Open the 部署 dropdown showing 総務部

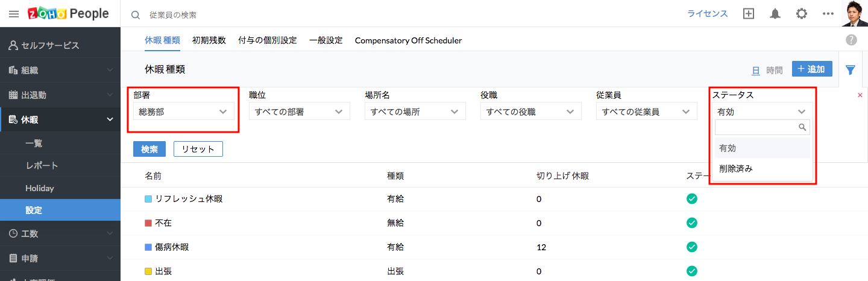[183, 112]
